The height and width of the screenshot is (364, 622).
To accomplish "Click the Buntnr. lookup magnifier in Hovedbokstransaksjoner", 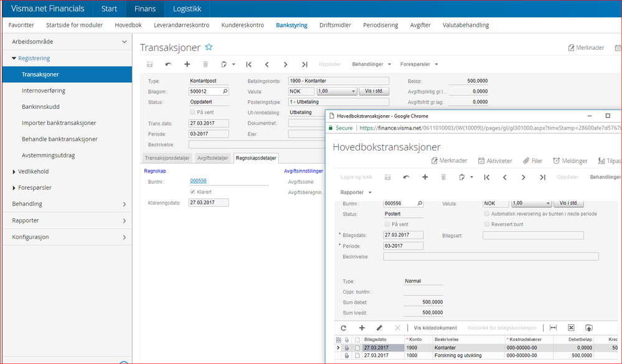I will coord(420,203).
